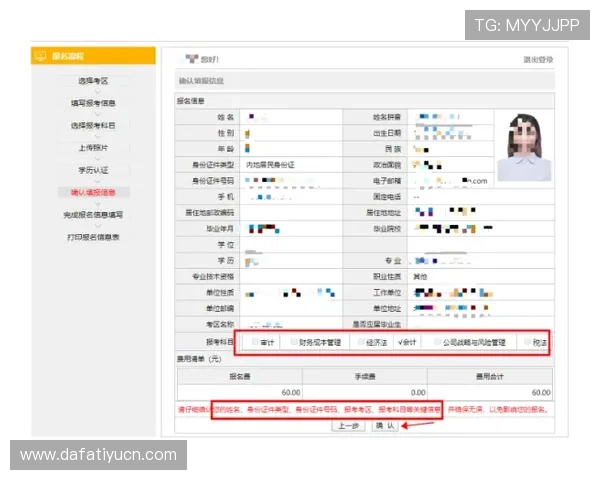Click the 费用合计 column header
The height and width of the screenshot is (480, 600).
click(489, 377)
